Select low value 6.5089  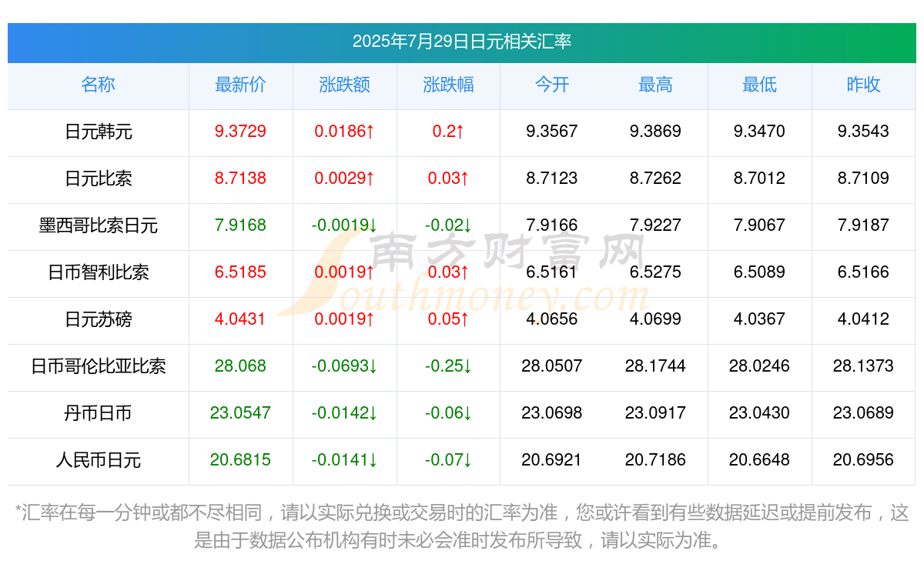(x=760, y=272)
